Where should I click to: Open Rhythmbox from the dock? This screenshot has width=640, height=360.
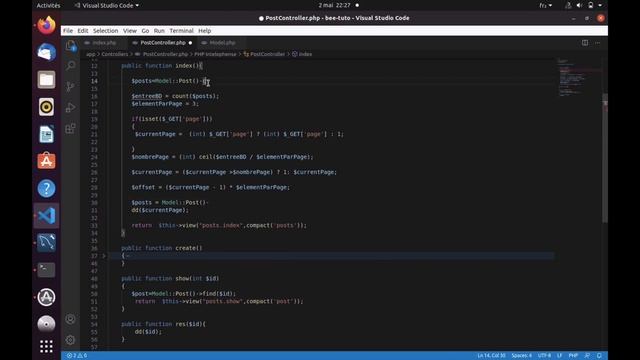pyautogui.click(x=47, y=107)
